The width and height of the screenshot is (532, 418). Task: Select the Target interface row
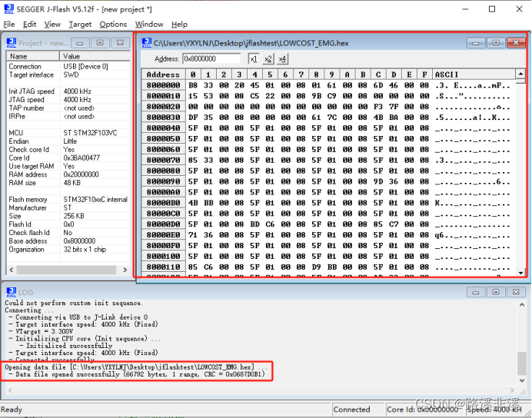point(68,75)
